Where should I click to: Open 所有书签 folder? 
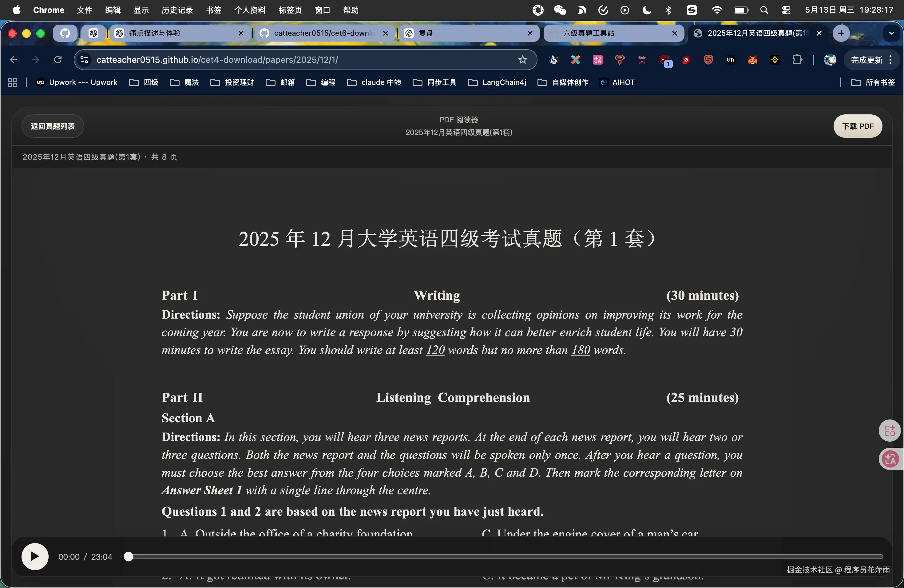(x=873, y=82)
